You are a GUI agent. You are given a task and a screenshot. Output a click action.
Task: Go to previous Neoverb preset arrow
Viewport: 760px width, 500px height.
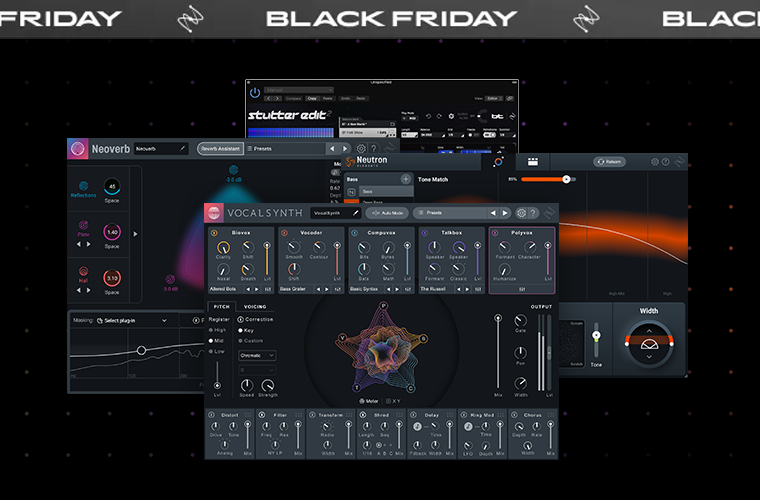[332, 148]
